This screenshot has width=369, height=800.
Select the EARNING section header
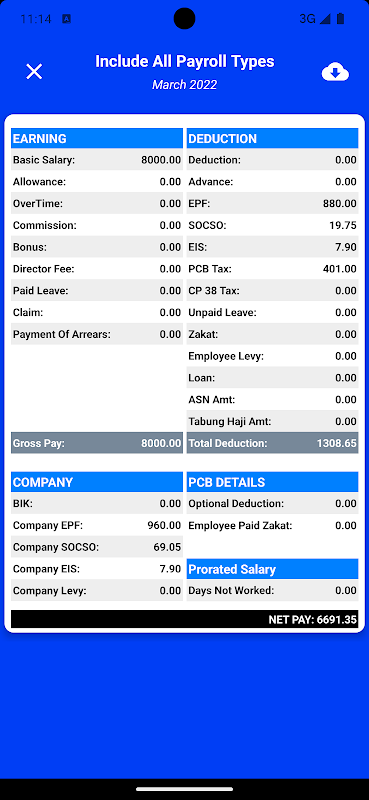pos(97,138)
